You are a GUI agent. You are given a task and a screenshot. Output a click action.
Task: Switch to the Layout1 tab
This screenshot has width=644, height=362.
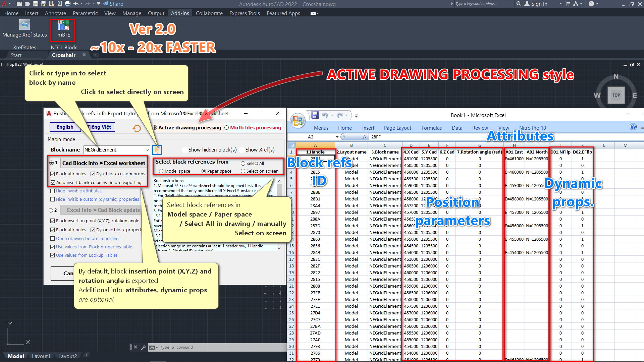(41, 356)
